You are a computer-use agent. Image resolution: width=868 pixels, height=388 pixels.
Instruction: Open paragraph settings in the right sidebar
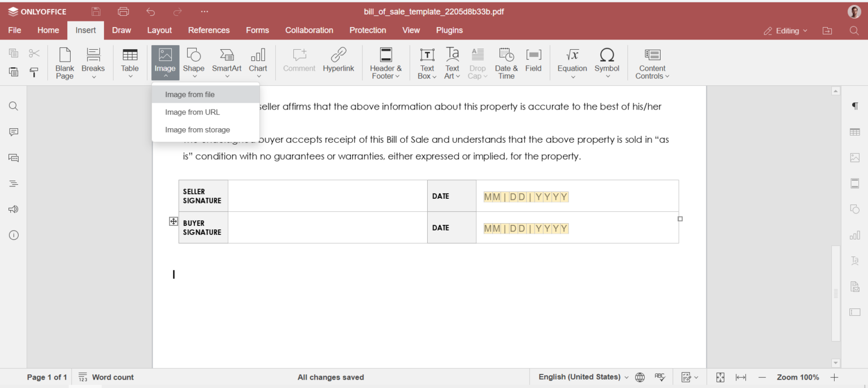coord(854,106)
